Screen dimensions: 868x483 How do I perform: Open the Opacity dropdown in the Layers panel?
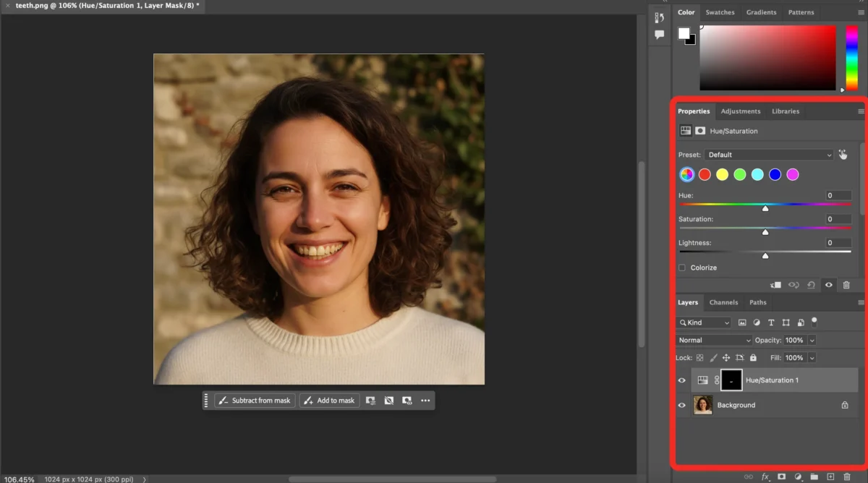[x=812, y=340]
